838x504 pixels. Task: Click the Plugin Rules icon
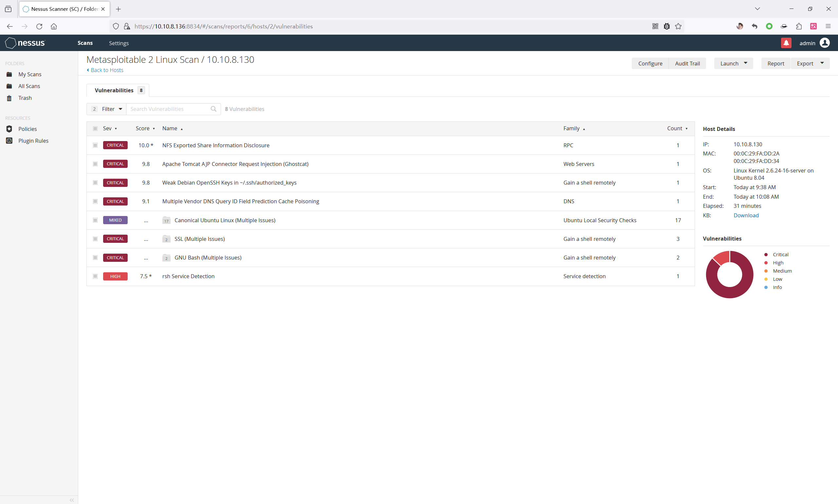[9, 141]
